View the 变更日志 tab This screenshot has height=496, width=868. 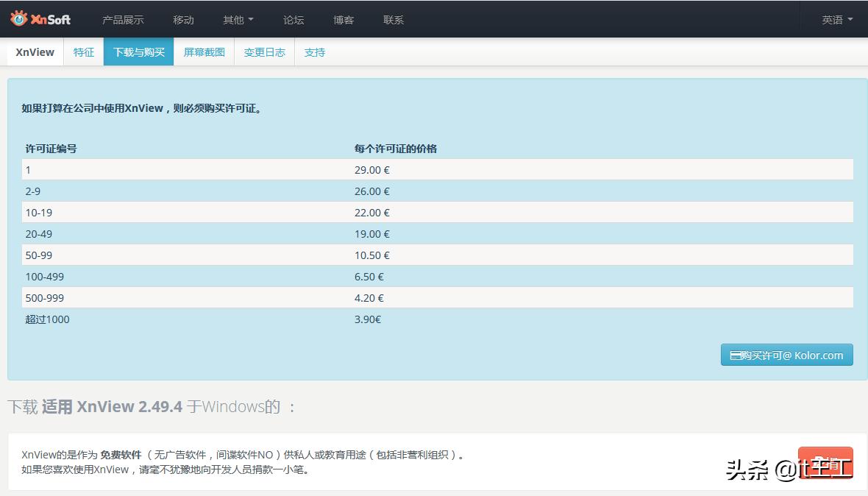(x=264, y=52)
